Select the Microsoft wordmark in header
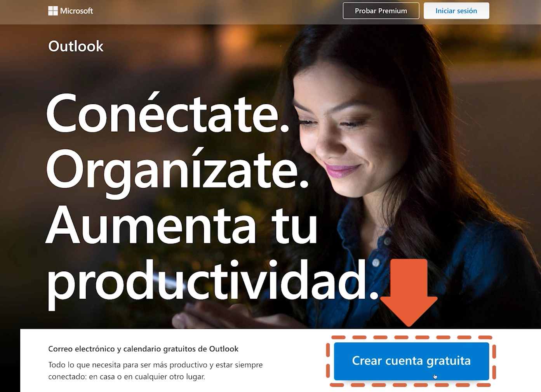The height and width of the screenshot is (392, 541). tap(77, 10)
